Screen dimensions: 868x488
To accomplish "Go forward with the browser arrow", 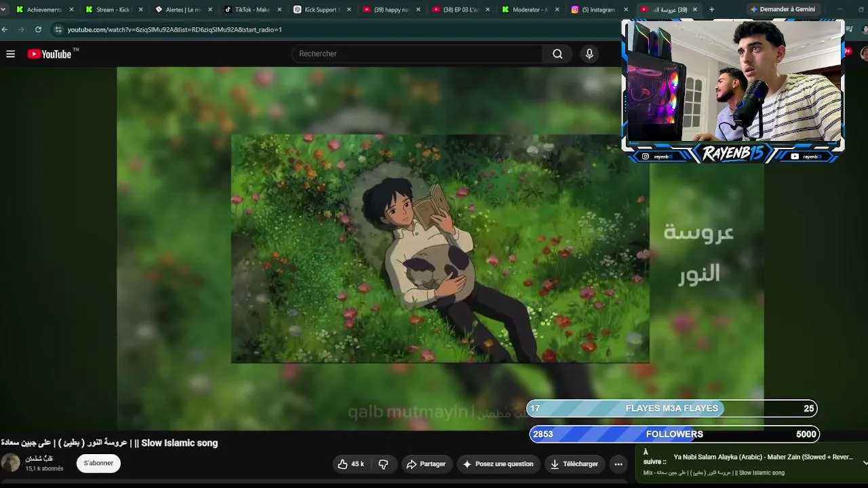I will [x=21, y=30].
